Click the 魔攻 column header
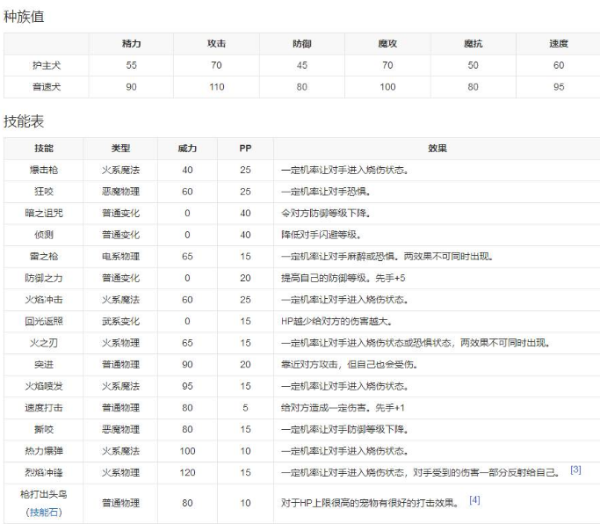This screenshot has width=600, height=524. 386,45
